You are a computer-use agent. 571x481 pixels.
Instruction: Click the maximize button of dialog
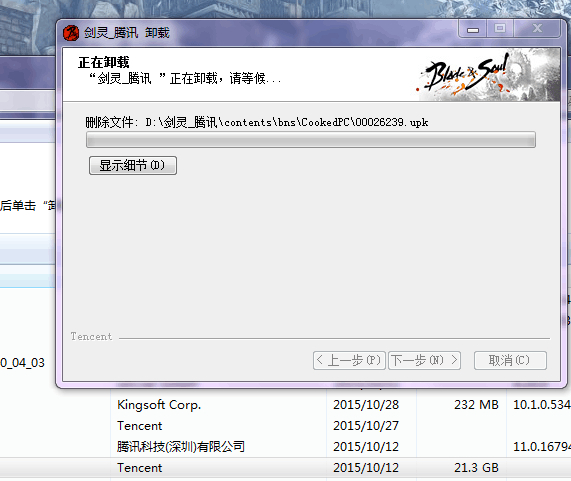500,29
